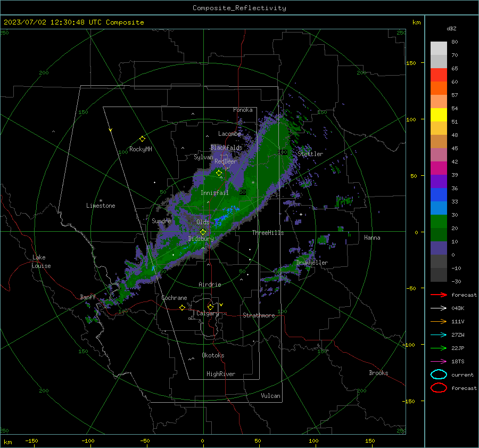The height and width of the screenshot is (448, 479).
Task: Click the km unit label at top right
Action: coord(416,22)
